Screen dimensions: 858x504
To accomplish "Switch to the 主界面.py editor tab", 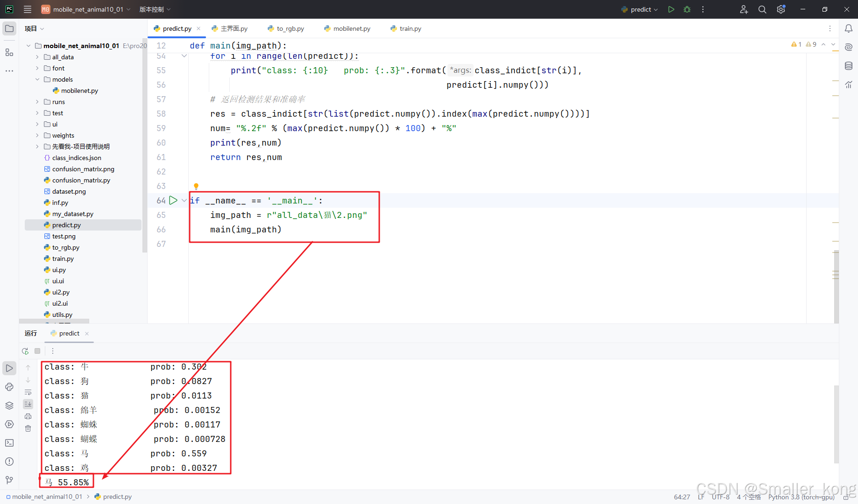I will [230, 28].
